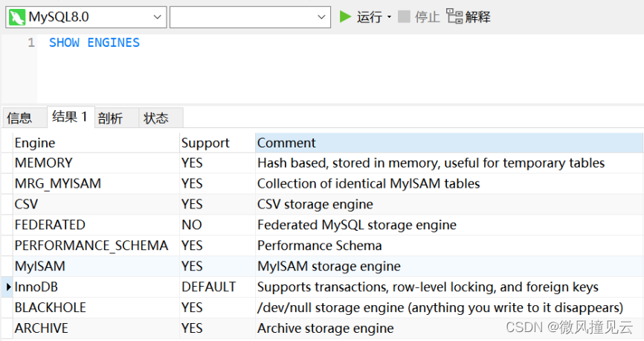This screenshot has height=341, width=644.
Task: Click the Support column header
Action: (217, 143)
